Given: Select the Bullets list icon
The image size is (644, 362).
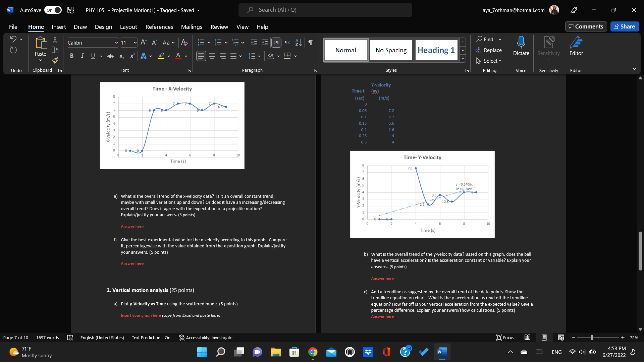Looking at the screenshot, I should pyautogui.click(x=201, y=43).
